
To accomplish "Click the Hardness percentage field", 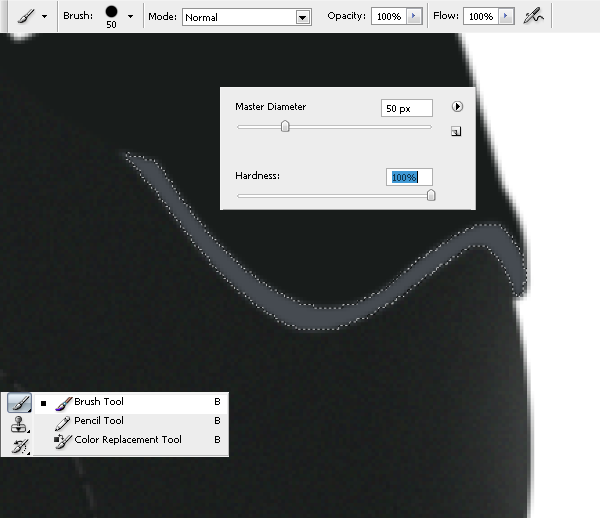I will [409, 177].
